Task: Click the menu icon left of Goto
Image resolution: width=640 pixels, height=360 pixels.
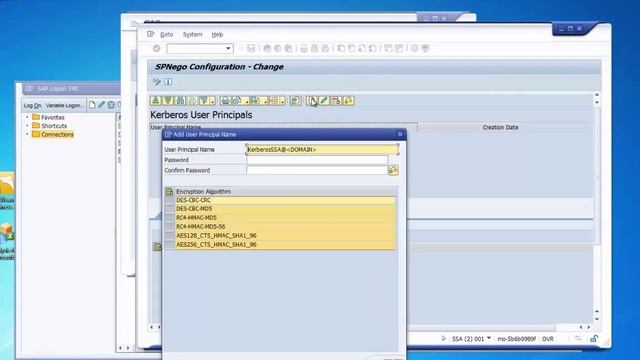Action: (151, 34)
